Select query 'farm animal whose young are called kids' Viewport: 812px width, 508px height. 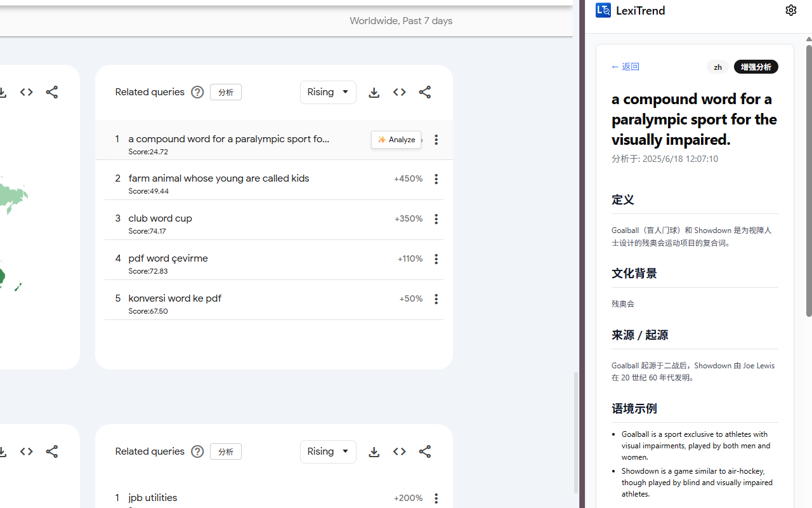(x=219, y=178)
